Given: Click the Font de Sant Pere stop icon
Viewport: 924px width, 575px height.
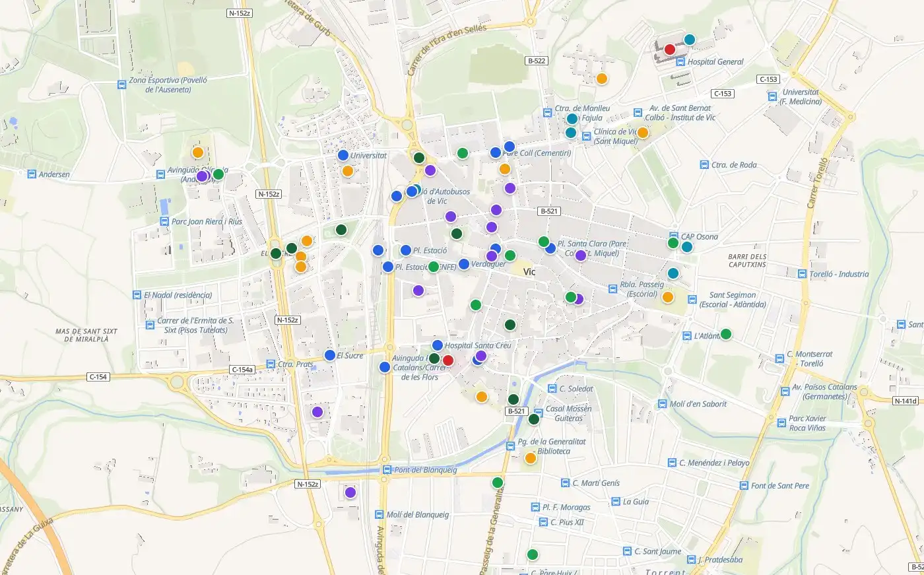Looking at the screenshot, I should point(744,486).
